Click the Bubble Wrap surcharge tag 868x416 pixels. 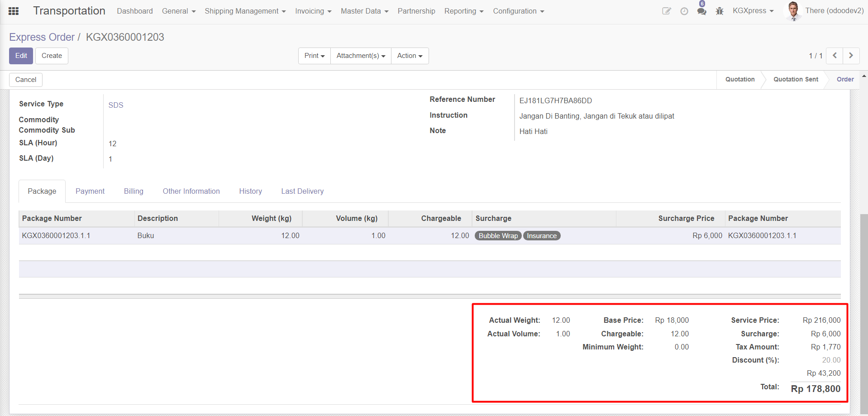click(498, 236)
